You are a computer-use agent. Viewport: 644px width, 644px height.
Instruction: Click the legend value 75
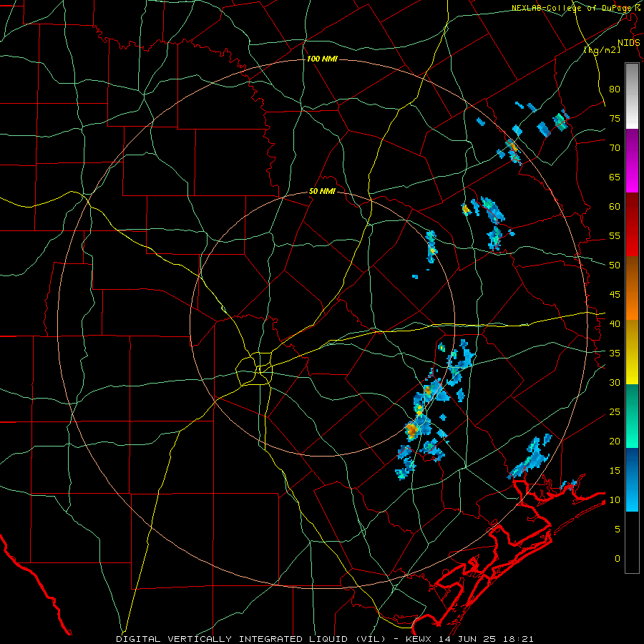click(x=615, y=119)
